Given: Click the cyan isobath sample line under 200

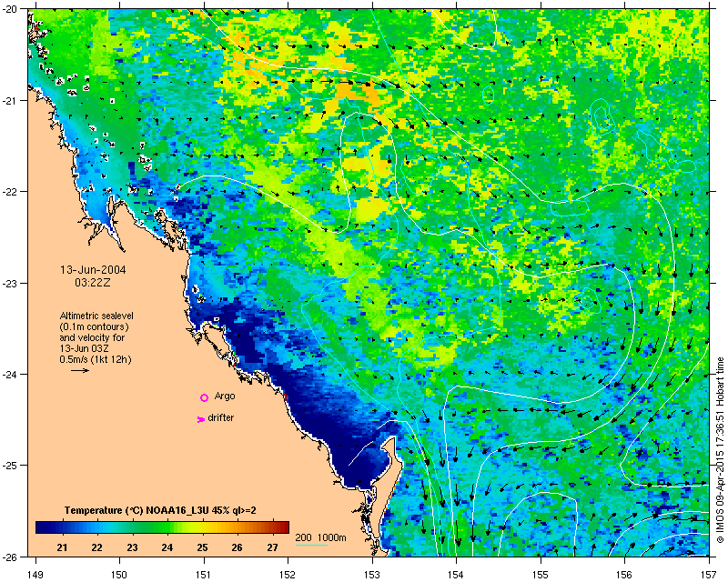Looking at the screenshot, I should pos(311,545).
